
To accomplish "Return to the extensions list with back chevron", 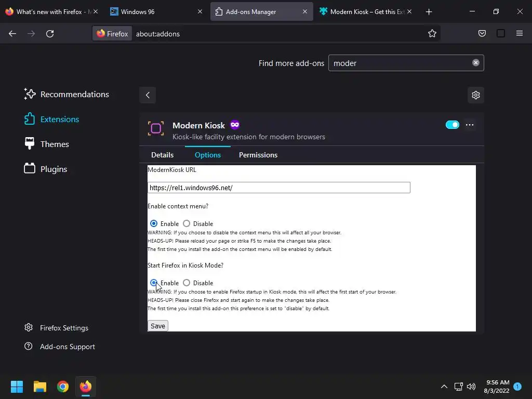I will 148,95.
